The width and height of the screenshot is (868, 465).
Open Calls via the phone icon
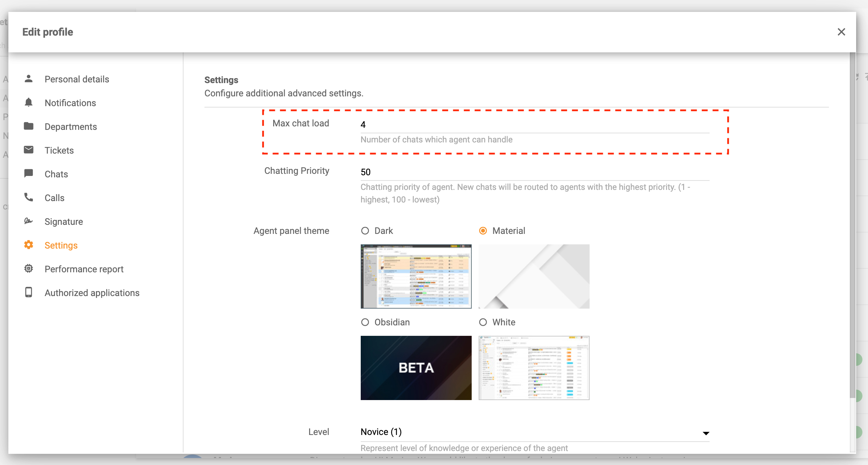click(29, 197)
